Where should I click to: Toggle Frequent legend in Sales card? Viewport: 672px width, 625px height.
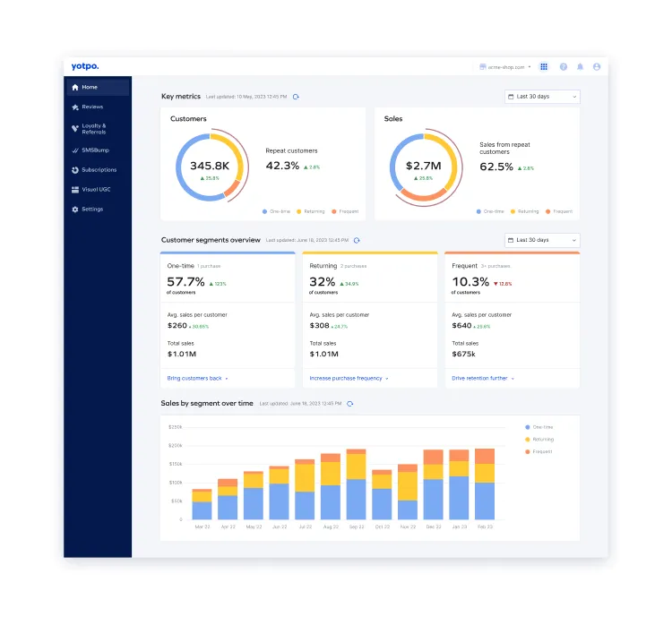coord(559,211)
